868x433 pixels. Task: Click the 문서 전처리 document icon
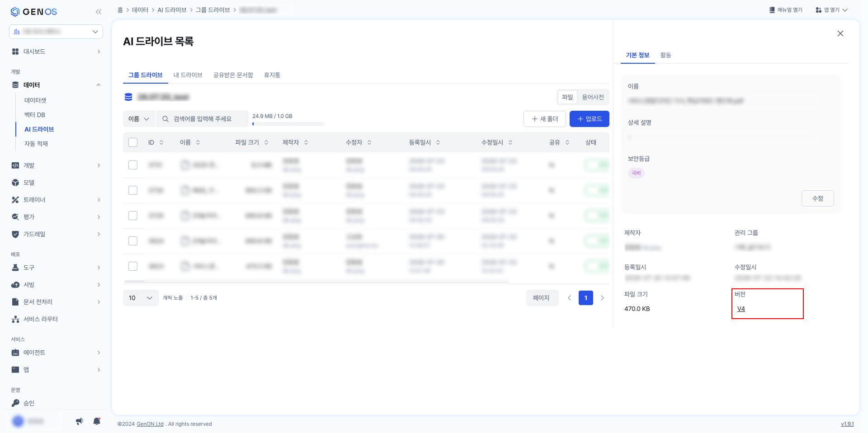pos(15,302)
